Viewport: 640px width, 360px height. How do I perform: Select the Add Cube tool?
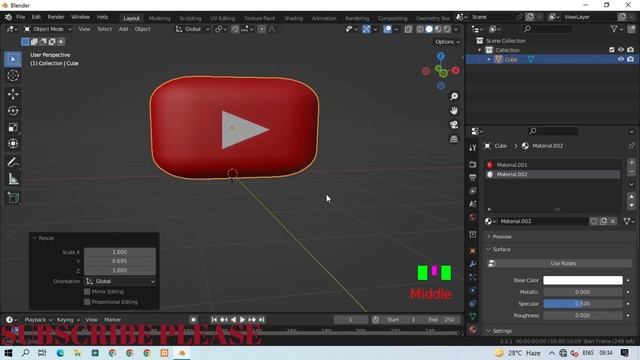13,198
